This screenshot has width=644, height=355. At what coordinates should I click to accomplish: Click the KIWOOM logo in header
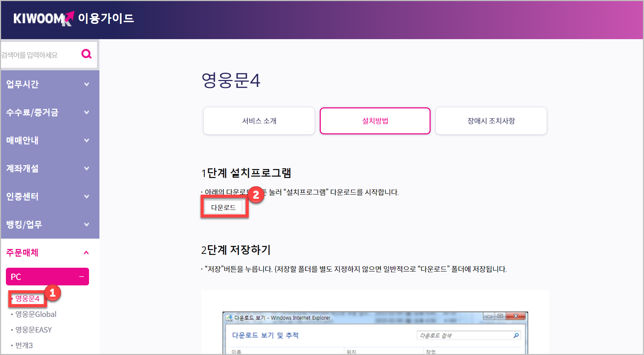pos(44,18)
